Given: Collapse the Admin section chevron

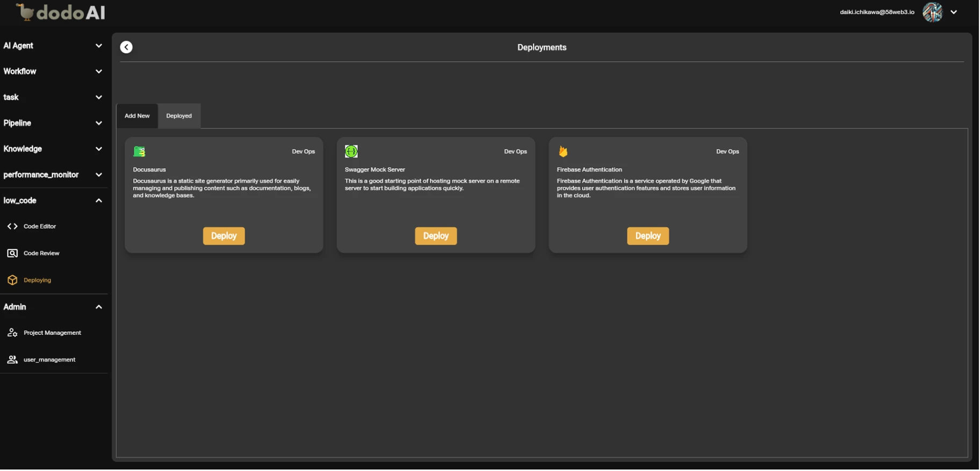Looking at the screenshot, I should point(99,307).
